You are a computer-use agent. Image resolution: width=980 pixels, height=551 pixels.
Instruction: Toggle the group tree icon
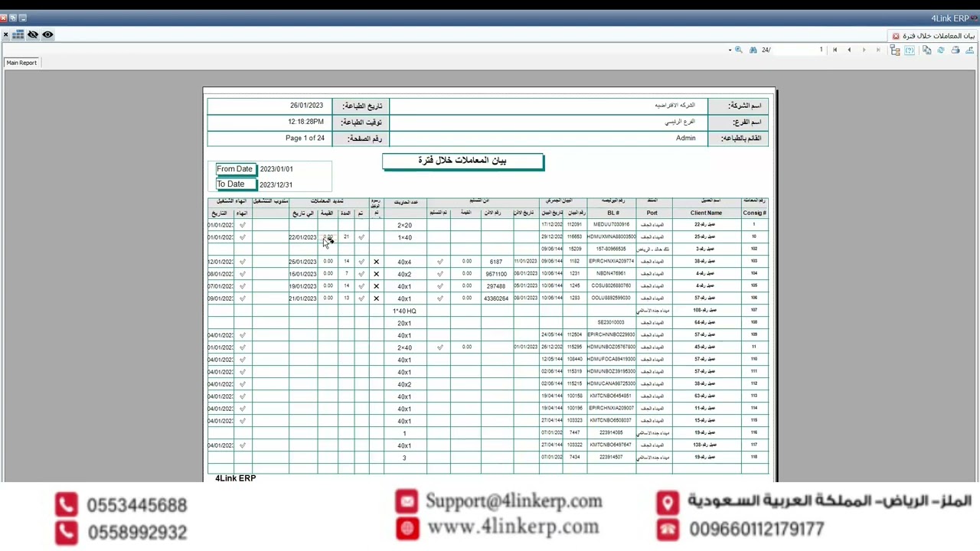[895, 50]
